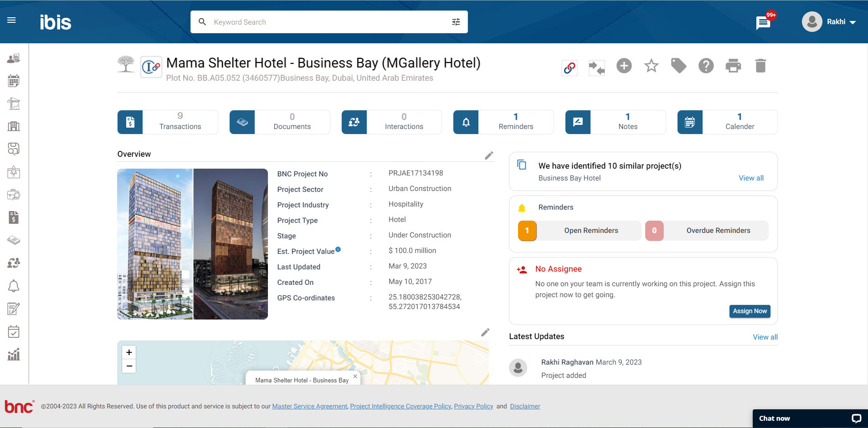Open the hamburger menu at top left
868x428 pixels.
[11, 20]
